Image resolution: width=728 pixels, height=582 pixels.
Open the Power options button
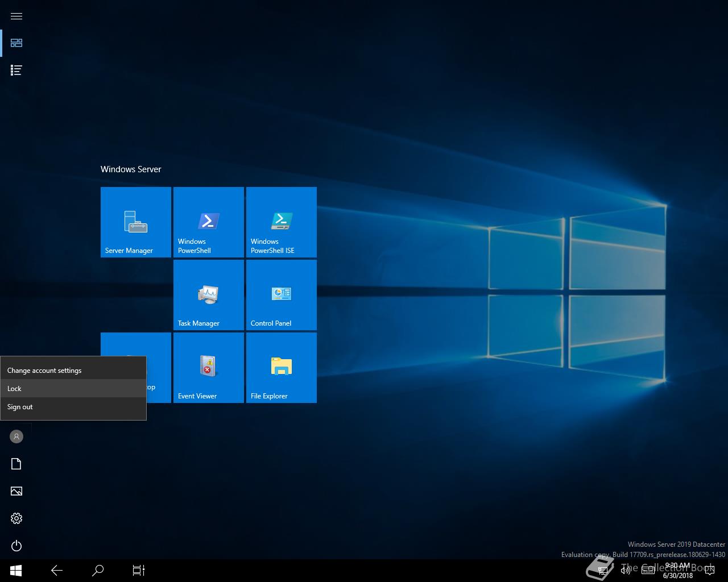click(x=16, y=546)
